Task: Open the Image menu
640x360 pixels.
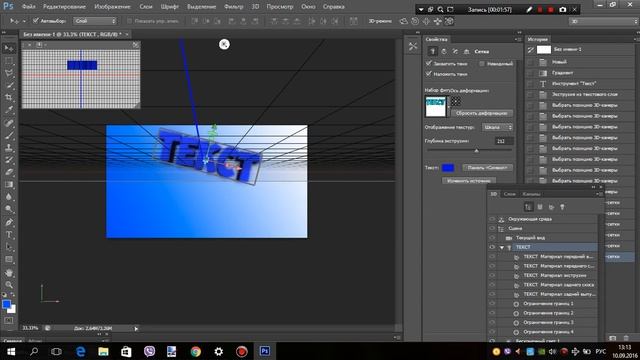Action: [112, 7]
